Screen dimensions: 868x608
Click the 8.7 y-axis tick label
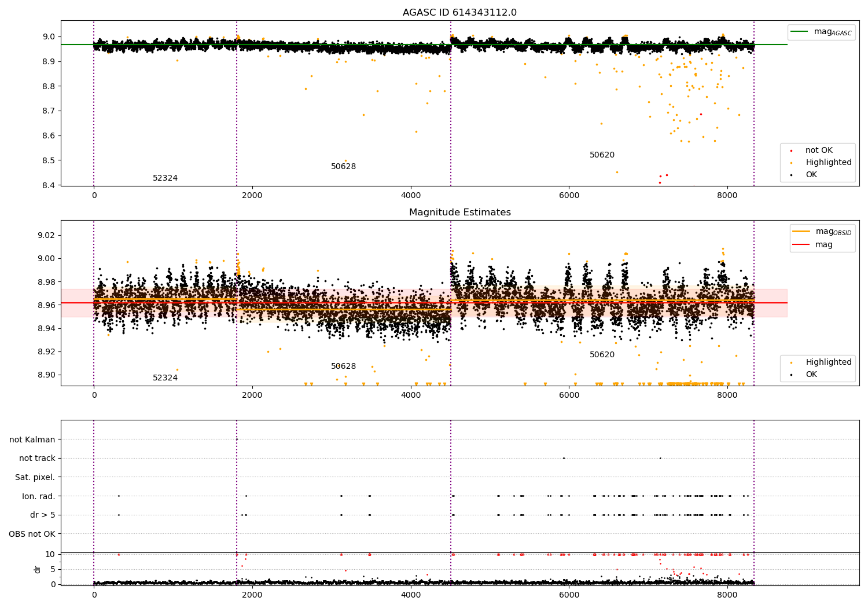pyautogui.click(x=49, y=111)
